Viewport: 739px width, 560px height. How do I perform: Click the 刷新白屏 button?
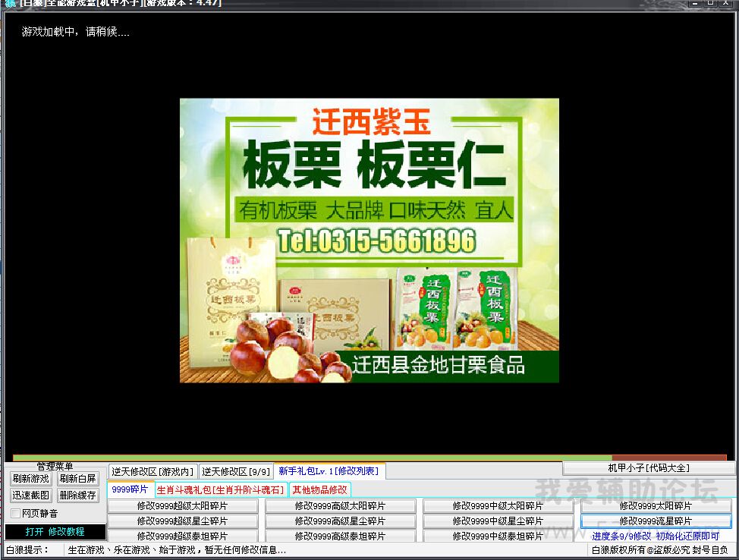(77, 479)
